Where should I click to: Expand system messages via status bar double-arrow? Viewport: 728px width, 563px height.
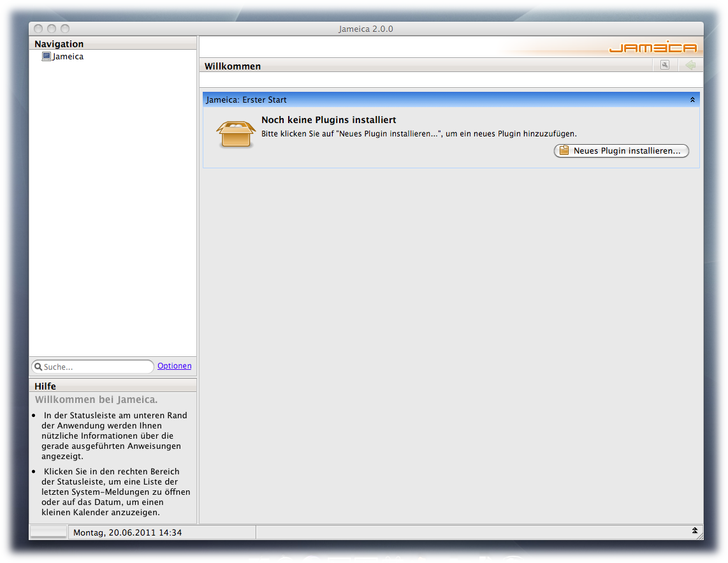tap(695, 530)
